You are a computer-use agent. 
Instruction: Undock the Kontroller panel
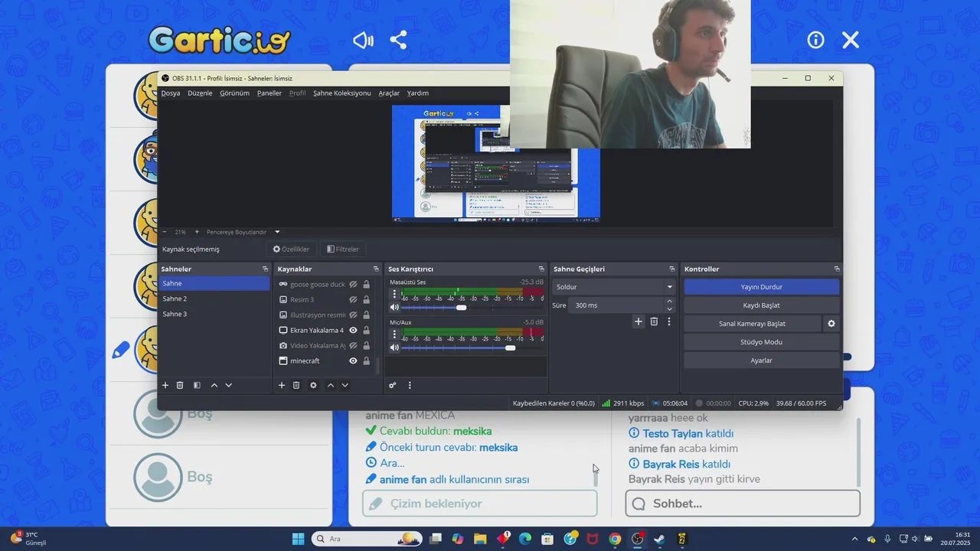pyautogui.click(x=837, y=269)
